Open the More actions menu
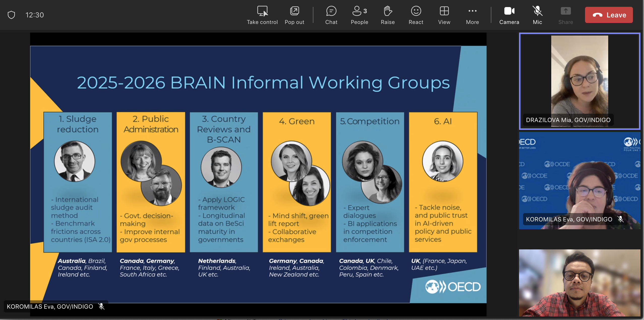The image size is (644, 320). (x=472, y=15)
